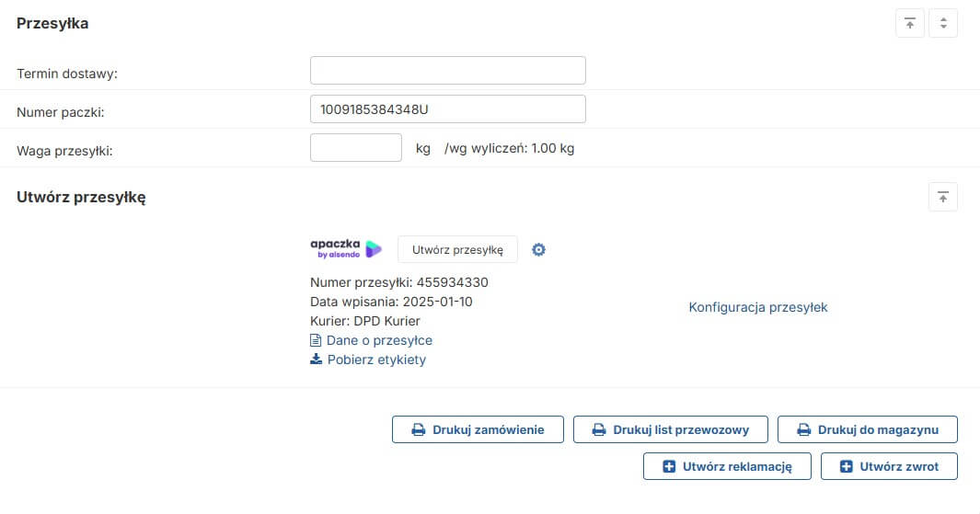Click the Numer paczki field with 1009185384348U
The image size is (980, 514).
[447, 109]
